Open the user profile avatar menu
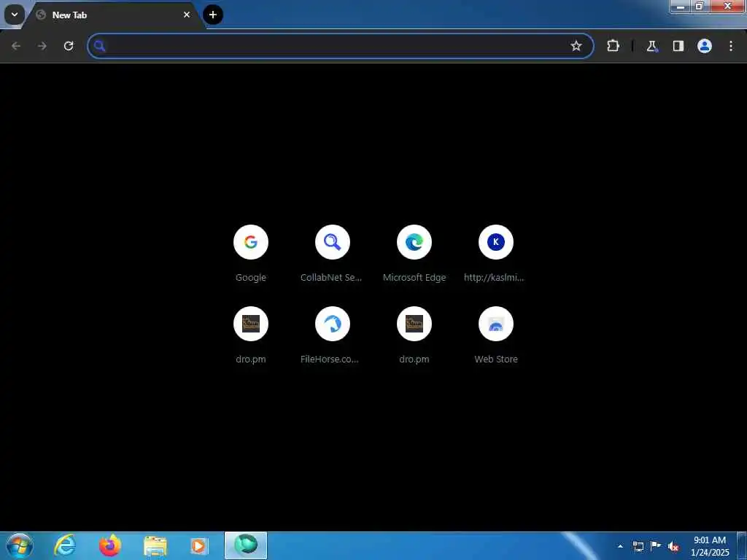 (x=704, y=46)
